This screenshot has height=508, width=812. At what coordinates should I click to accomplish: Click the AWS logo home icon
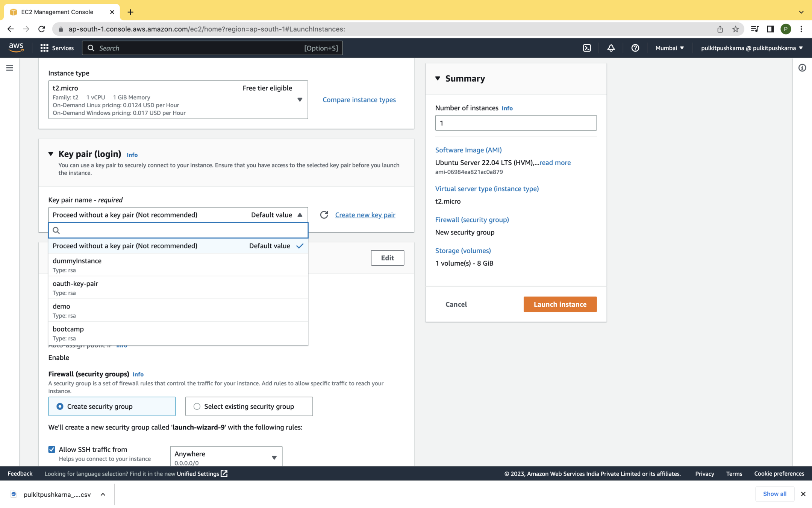click(16, 47)
